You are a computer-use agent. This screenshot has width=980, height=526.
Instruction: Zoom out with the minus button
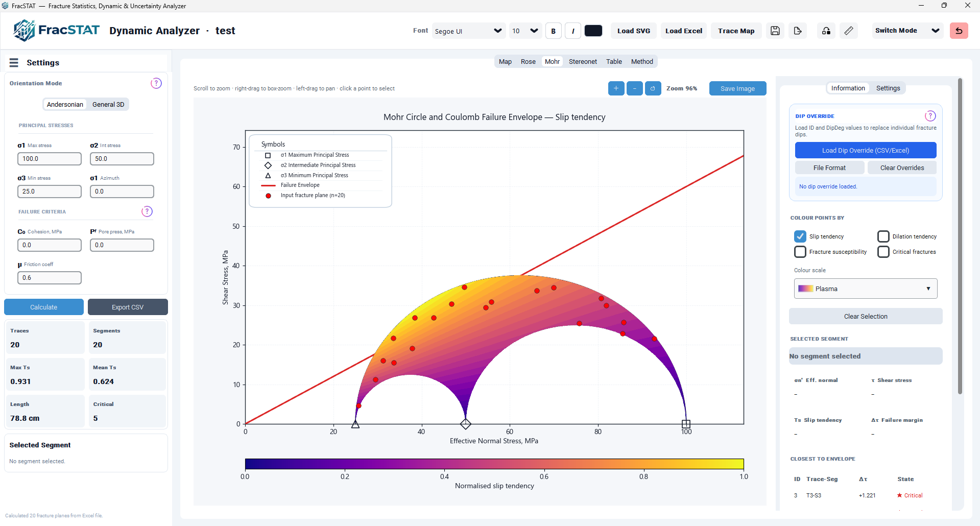pyautogui.click(x=634, y=88)
